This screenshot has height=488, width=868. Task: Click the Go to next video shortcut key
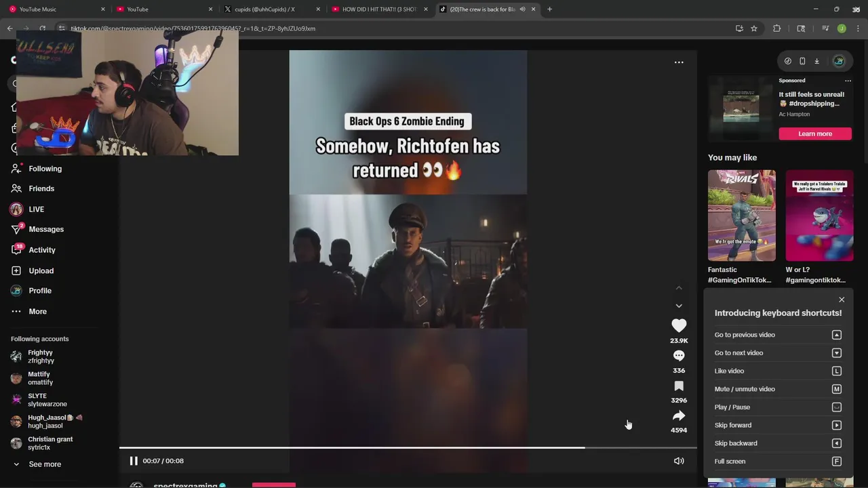point(837,353)
